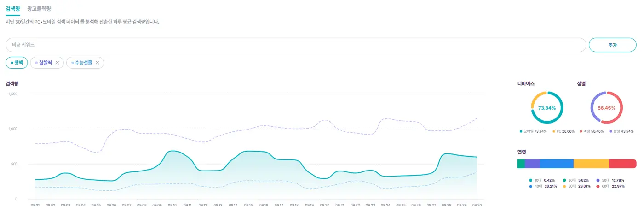
Task: Click the blue 40대 age bar segment
Action: tap(557, 164)
